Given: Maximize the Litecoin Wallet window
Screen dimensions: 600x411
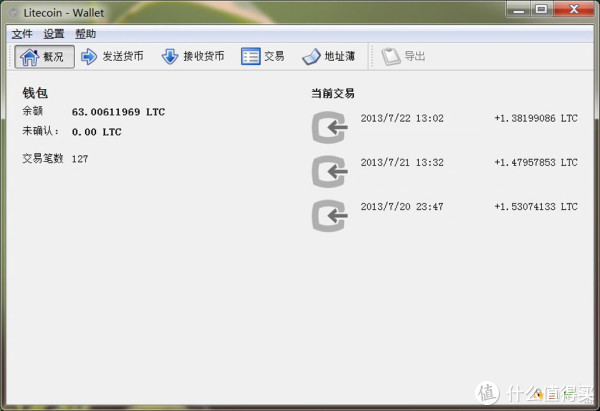Looking at the screenshot, I should tap(541, 10).
